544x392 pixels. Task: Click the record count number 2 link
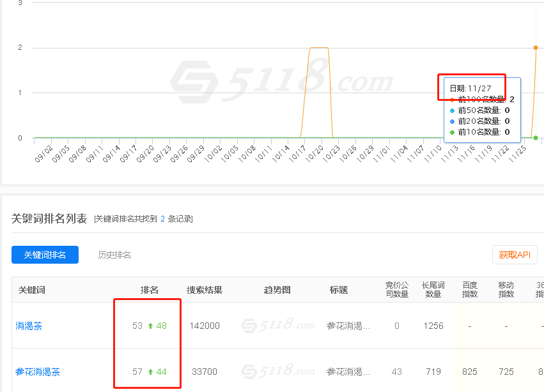click(162, 219)
